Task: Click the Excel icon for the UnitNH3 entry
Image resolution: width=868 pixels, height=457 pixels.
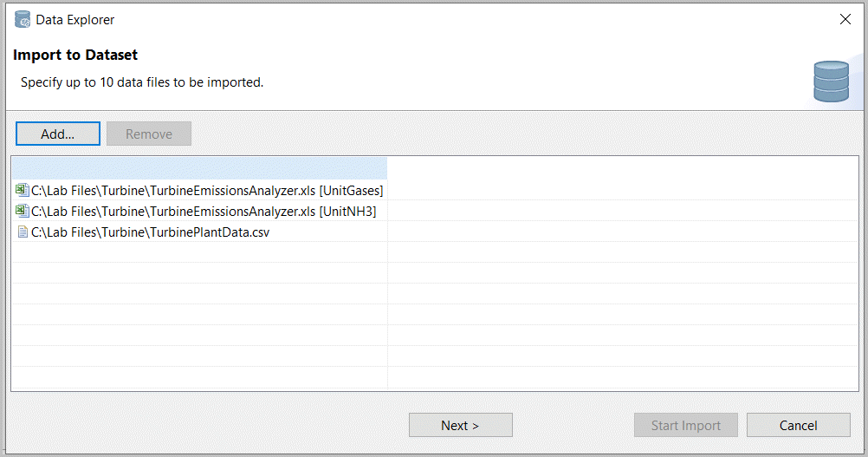Action: click(x=22, y=211)
